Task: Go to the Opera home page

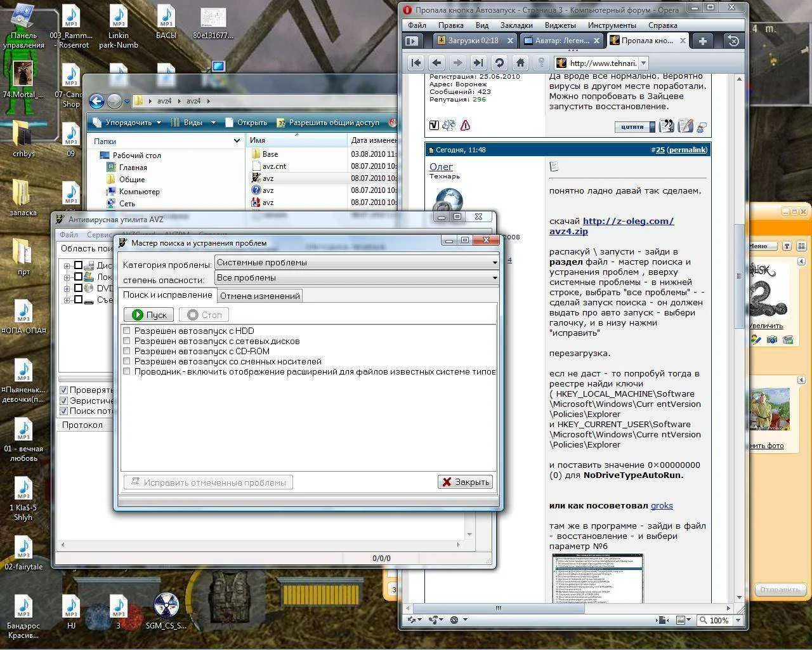Action: tap(520, 63)
